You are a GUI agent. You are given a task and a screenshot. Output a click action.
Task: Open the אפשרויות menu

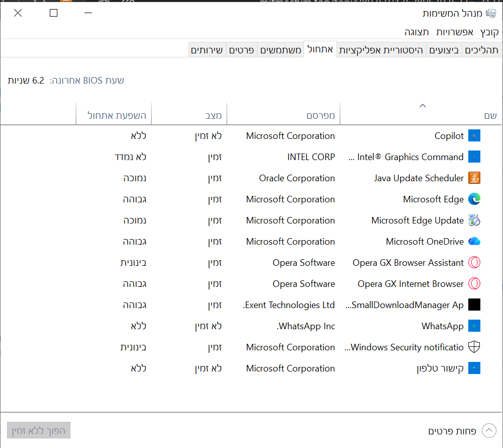tap(454, 32)
